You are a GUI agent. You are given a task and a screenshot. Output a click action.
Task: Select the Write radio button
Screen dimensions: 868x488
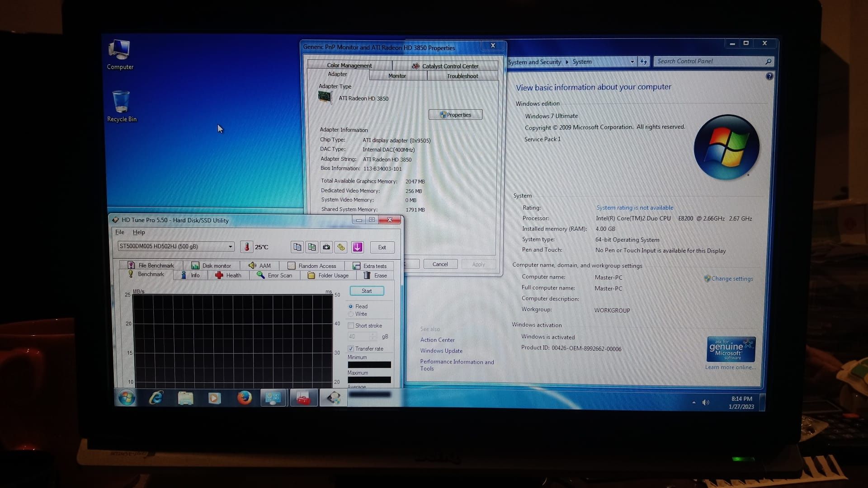pyautogui.click(x=350, y=314)
